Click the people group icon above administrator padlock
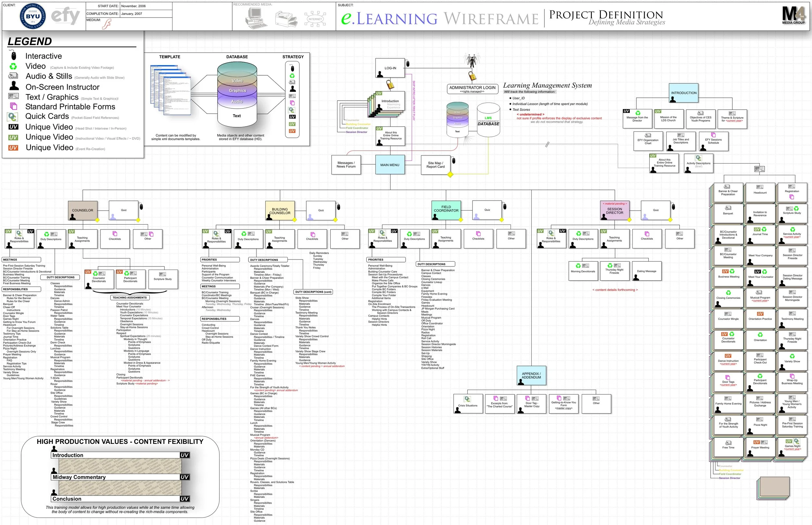Screen dimensions: 812x525 point(472,60)
